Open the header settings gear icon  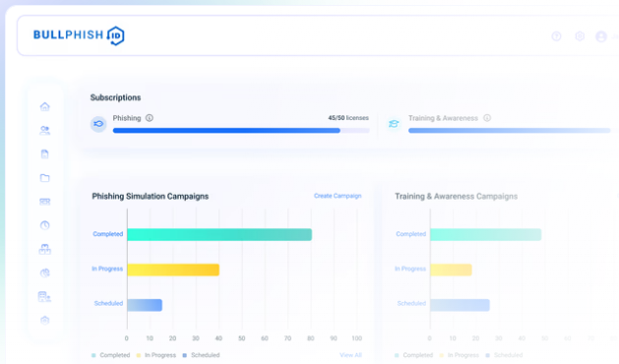580,36
